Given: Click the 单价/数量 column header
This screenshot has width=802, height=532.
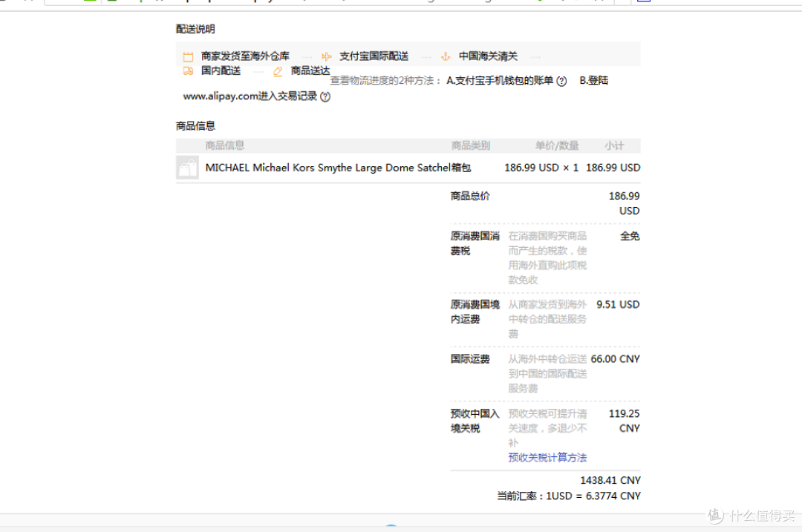Looking at the screenshot, I should (556, 145).
